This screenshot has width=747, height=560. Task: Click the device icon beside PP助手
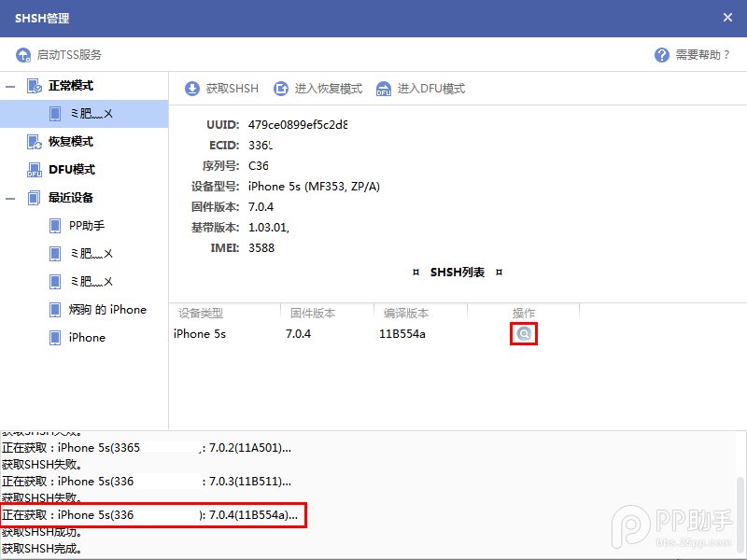(53, 225)
